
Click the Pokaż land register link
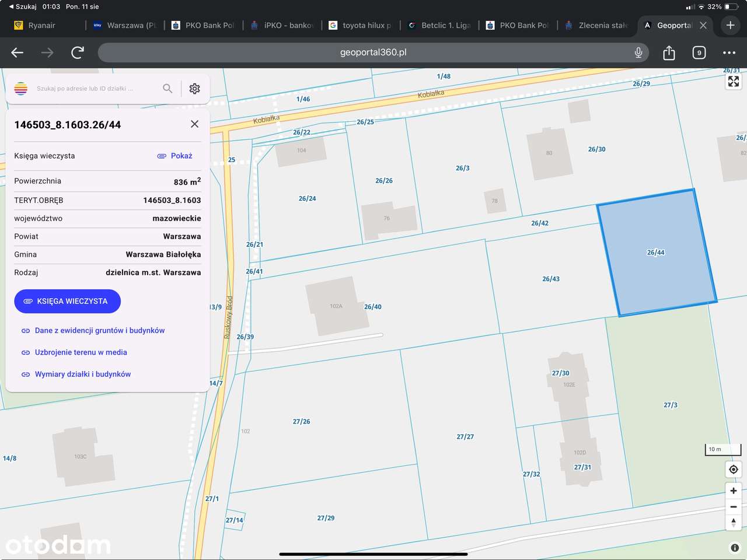(181, 156)
